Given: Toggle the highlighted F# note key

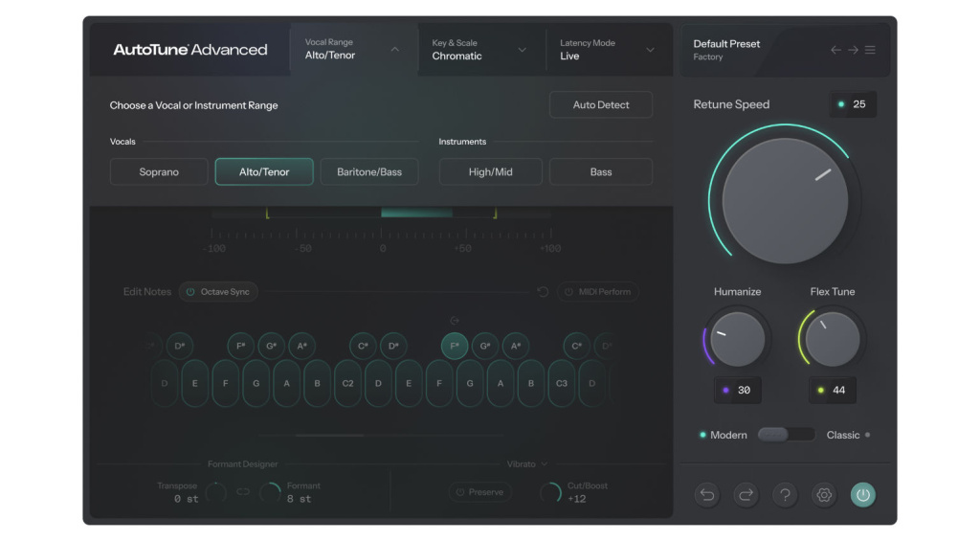Looking at the screenshot, I should pyautogui.click(x=455, y=346).
